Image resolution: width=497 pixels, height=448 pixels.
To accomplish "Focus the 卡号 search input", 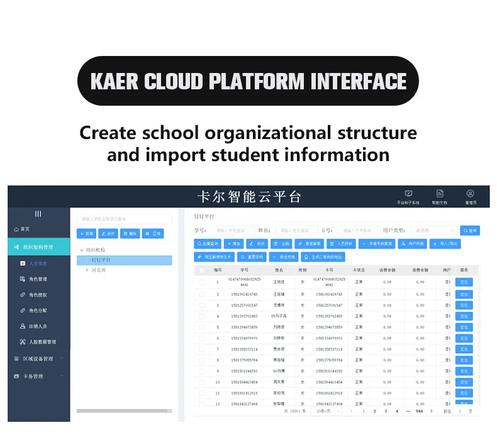I will [359, 230].
